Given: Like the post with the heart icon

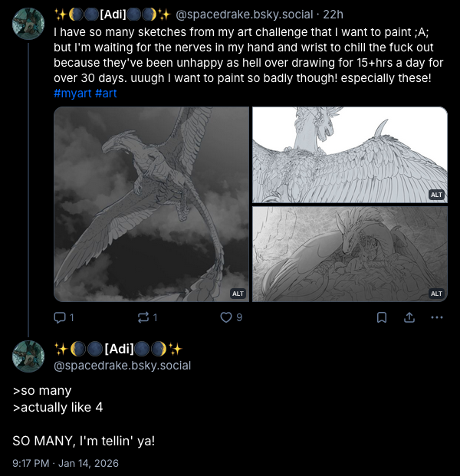Looking at the screenshot, I should pyautogui.click(x=226, y=317).
